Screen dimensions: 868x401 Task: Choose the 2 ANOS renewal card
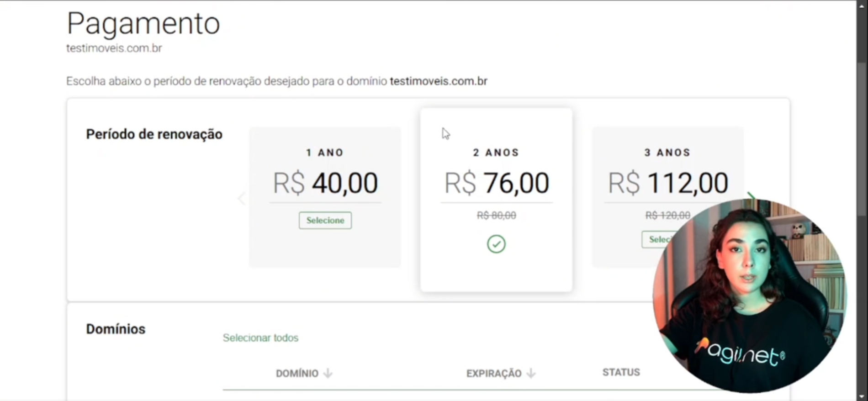point(496,200)
